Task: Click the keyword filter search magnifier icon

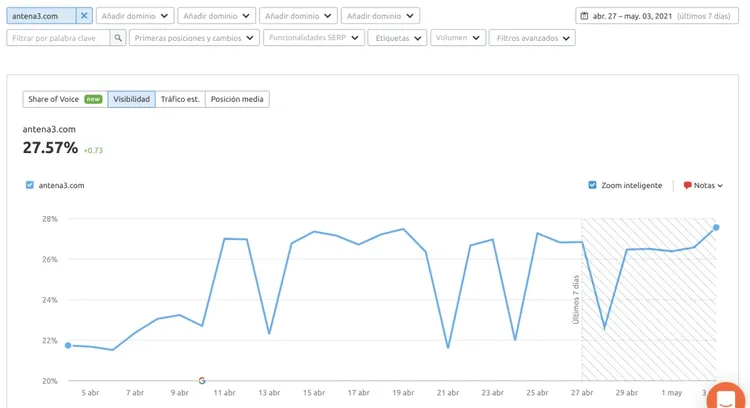Action: click(x=118, y=38)
